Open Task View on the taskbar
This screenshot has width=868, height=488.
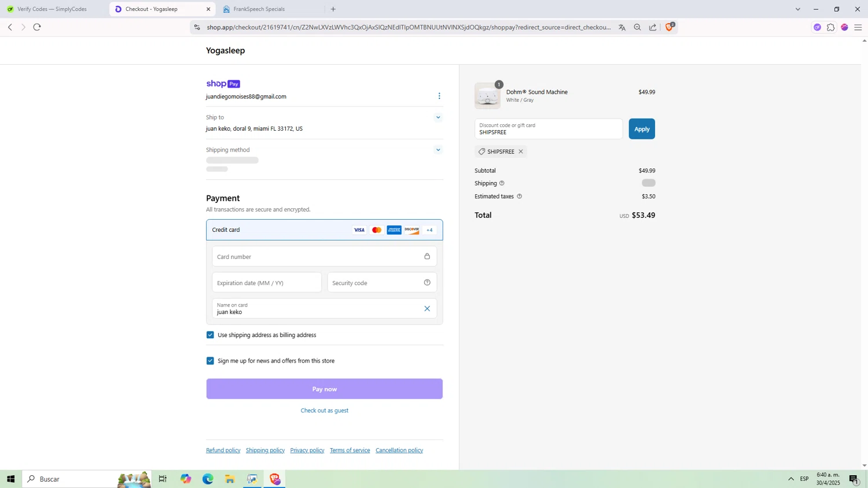(x=163, y=479)
